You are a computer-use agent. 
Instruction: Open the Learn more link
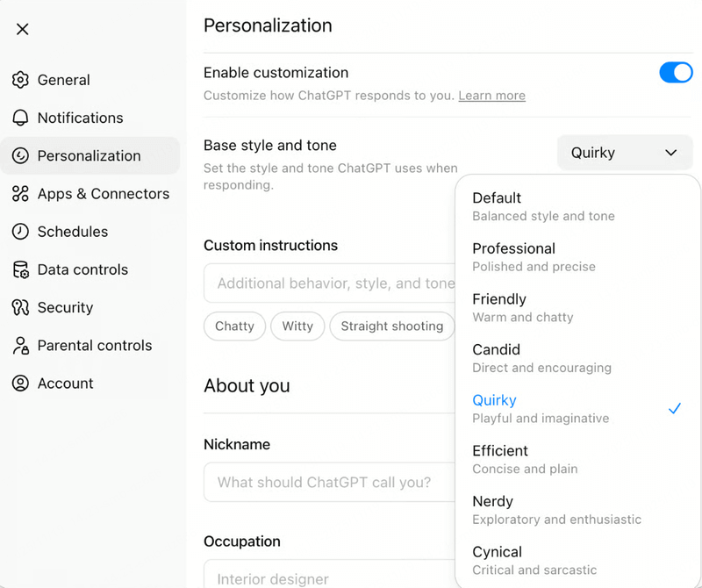tap(491, 95)
